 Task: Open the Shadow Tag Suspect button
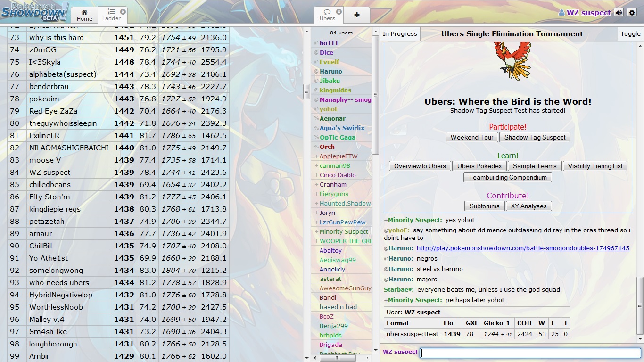point(535,137)
